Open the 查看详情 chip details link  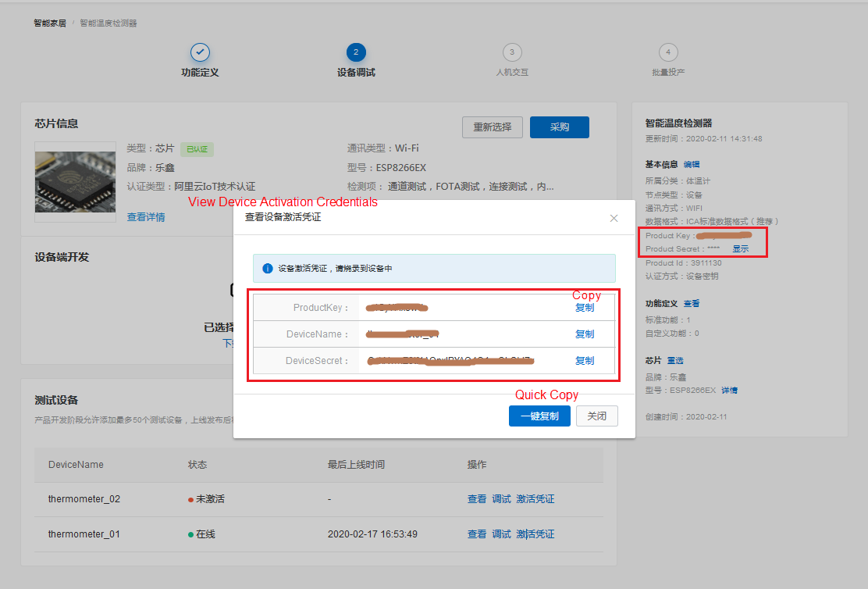(x=146, y=217)
